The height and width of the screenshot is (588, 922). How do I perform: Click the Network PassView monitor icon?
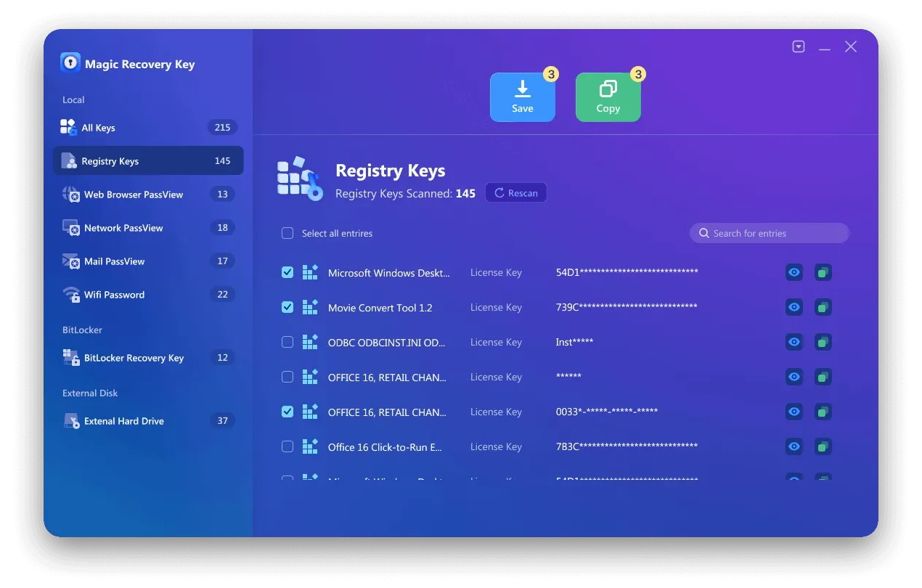point(71,228)
